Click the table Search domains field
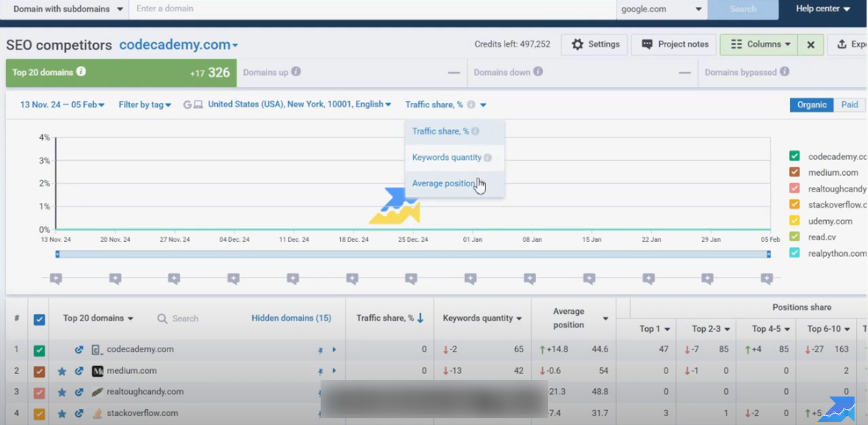This screenshot has height=425, width=868. point(185,318)
